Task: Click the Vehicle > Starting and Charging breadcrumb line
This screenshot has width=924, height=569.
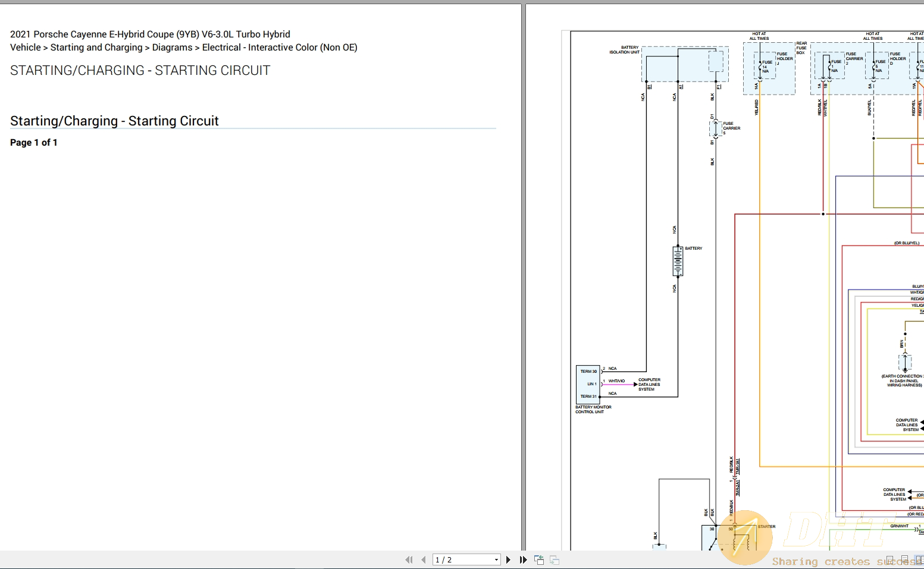Action: [184, 48]
